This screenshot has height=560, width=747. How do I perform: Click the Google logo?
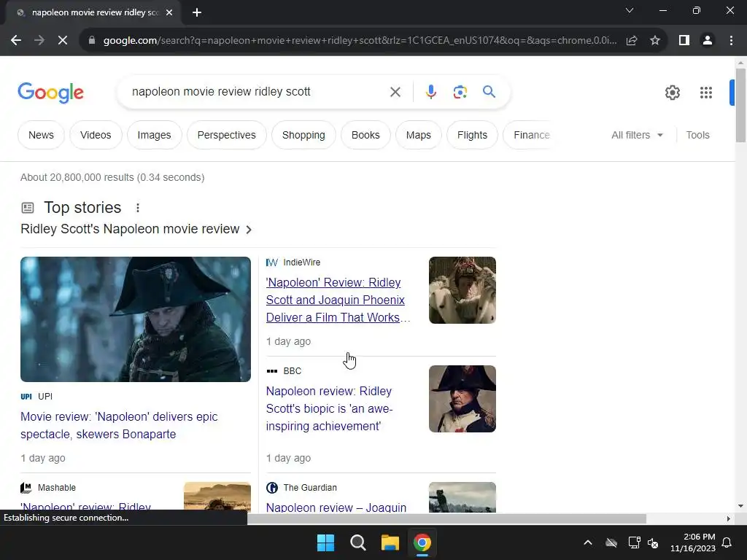(50, 93)
